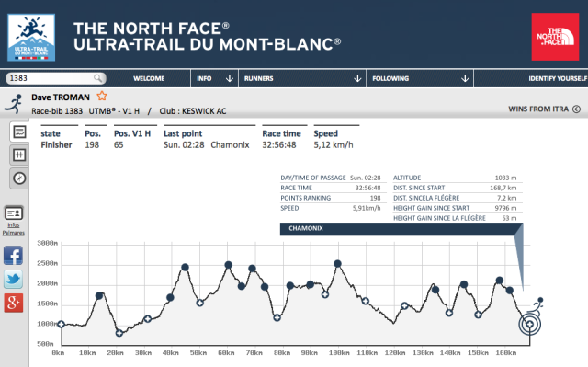Select the aid station marker near 50km
588x367 pixels.
pos(200,303)
